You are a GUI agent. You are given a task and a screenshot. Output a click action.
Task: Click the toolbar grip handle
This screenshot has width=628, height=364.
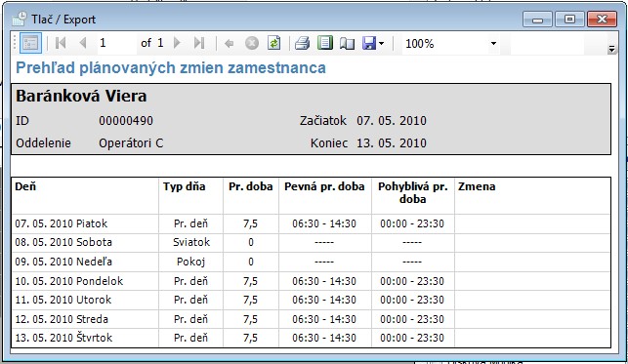[x=15, y=43]
